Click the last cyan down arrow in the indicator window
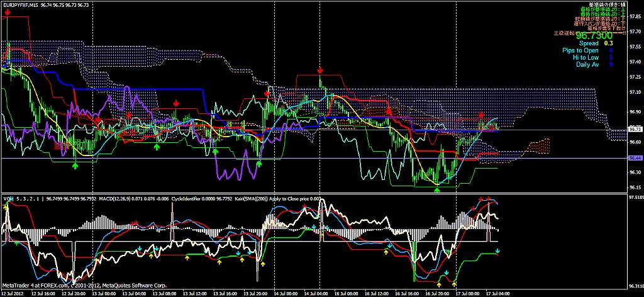644x297 pixels. (x=497, y=251)
